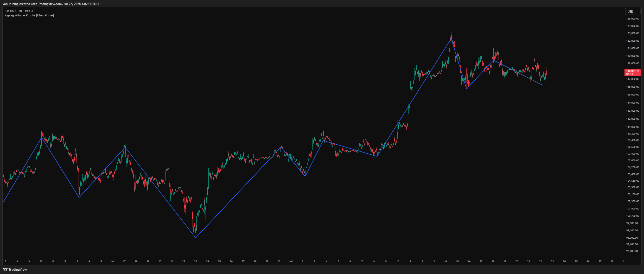This screenshot has width=644, height=274.
Task: Click the 125,000.00 price axis label
Action: tap(633, 19)
